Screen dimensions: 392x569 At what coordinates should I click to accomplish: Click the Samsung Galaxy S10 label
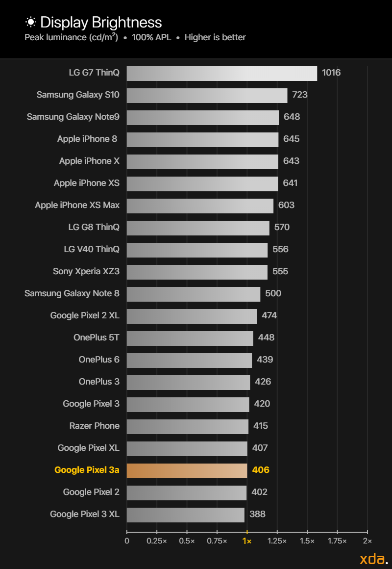pyautogui.click(x=78, y=95)
